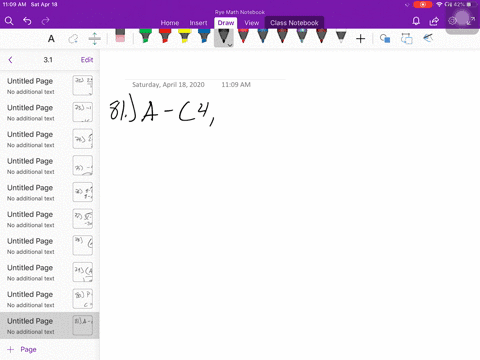This screenshot has width=480, height=360.
Task: Tap the ink to shape icon
Action: (x=407, y=39)
